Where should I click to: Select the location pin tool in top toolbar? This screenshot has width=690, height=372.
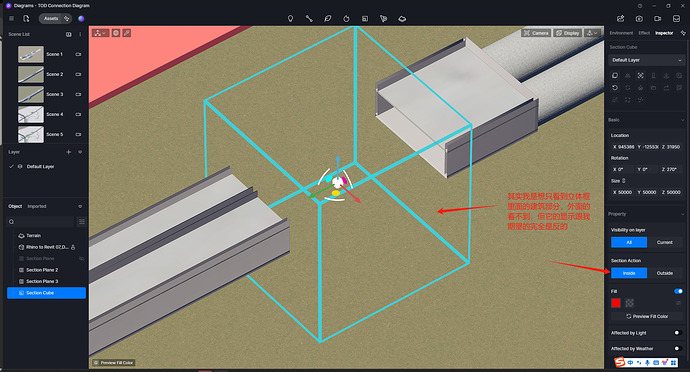pos(290,18)
